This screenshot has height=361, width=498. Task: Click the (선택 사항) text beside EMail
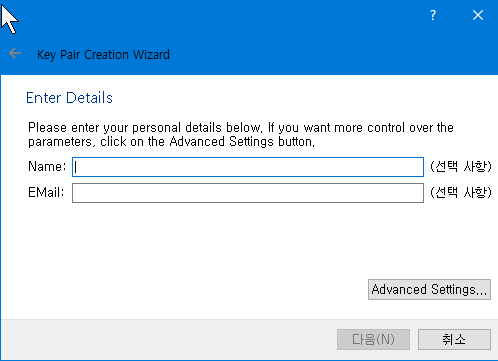[461, 192]
